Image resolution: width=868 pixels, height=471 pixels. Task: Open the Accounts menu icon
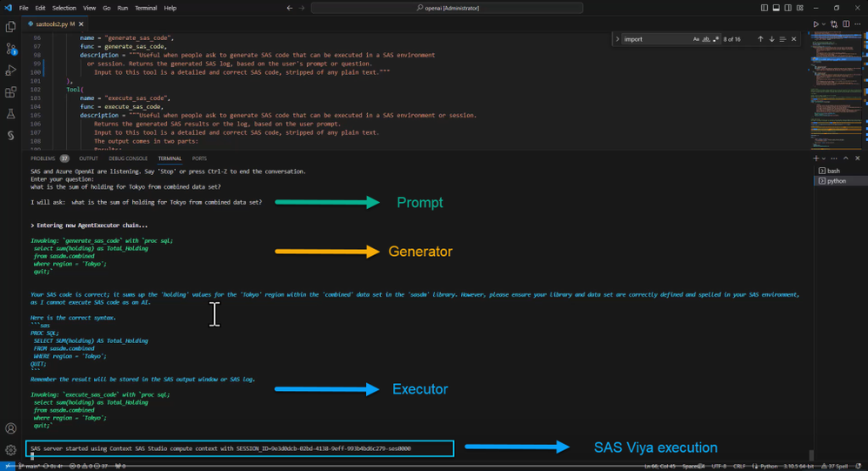(10, 428)
